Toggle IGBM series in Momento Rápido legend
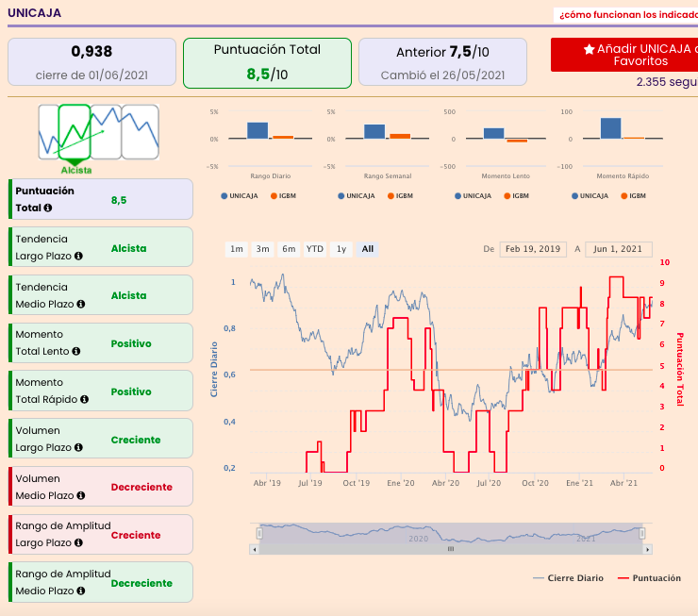Screen dimensions: 698x616 [x=634, y=196]
